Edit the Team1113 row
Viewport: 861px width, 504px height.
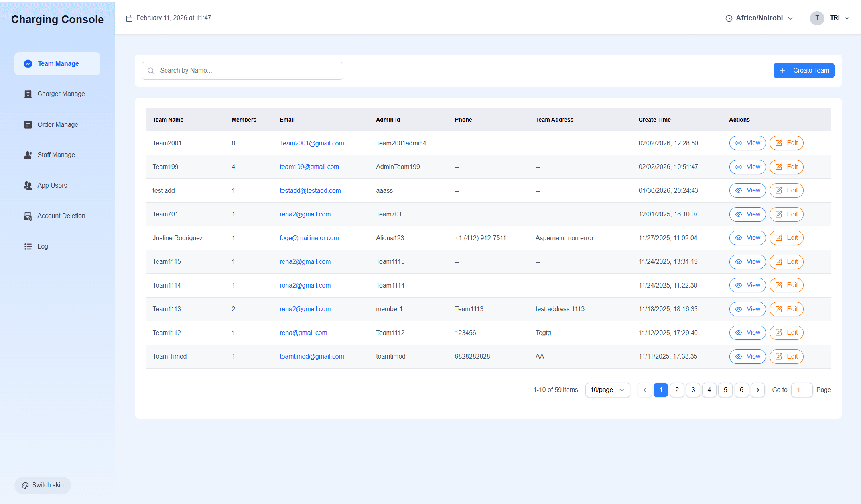tap(786, 309)
